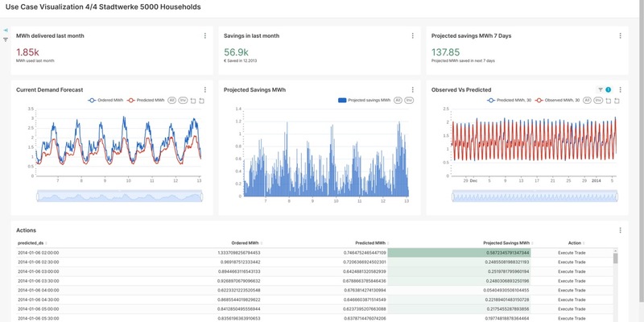Open the MWh delivered last month options menu

pyautogui.click(x=204, y=35)
